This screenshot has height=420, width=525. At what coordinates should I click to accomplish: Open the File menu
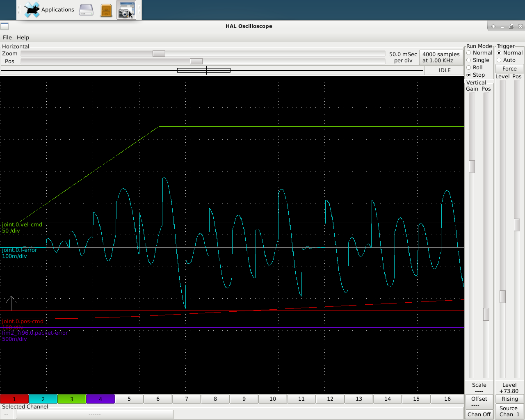7,37
